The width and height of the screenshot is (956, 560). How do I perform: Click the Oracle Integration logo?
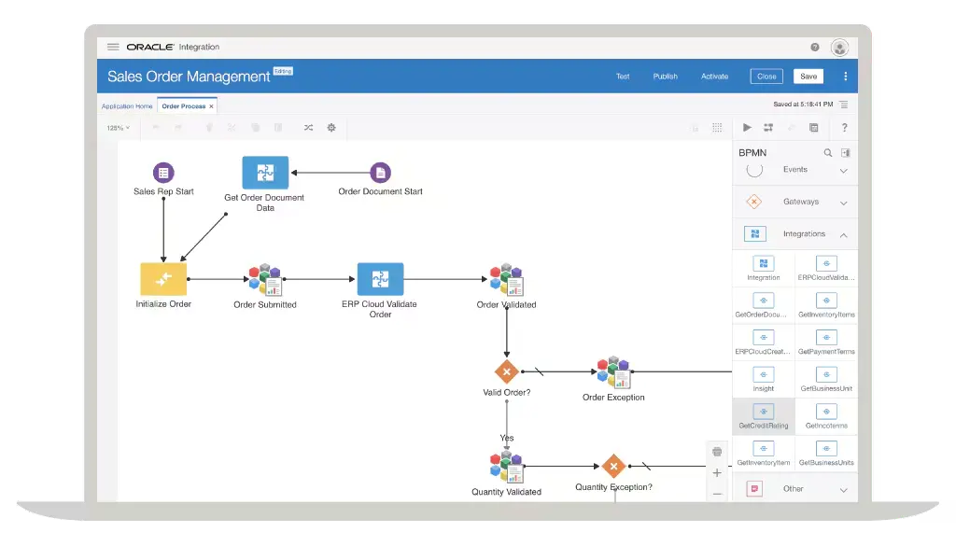tap(173, 47)
